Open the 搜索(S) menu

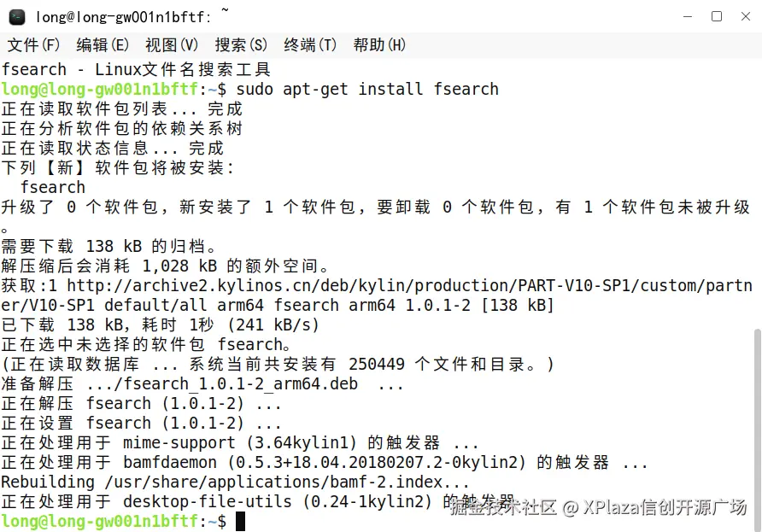click(241, 45)
